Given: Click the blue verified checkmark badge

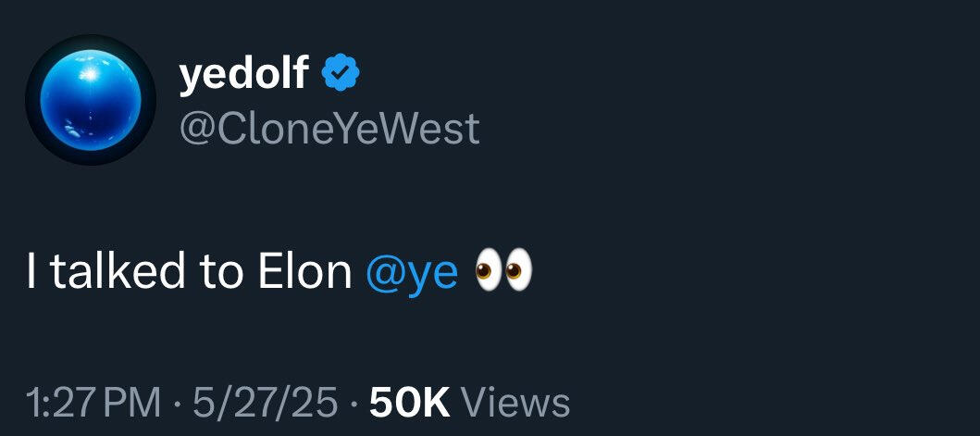Looking at the screenshot, I should pos(340,74).
